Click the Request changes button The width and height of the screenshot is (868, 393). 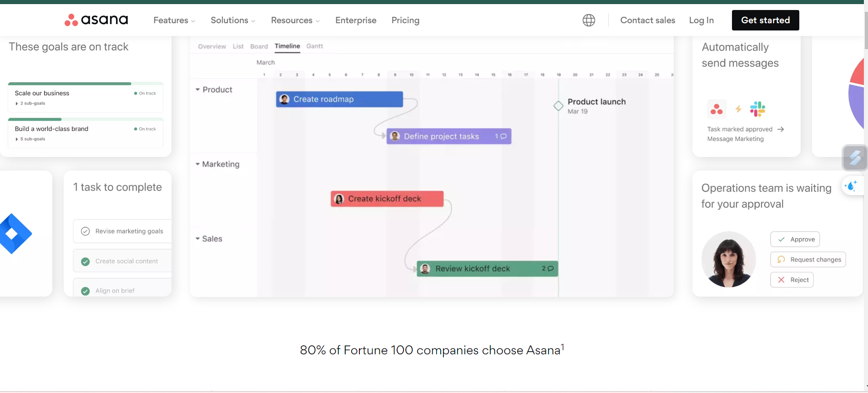808,259
